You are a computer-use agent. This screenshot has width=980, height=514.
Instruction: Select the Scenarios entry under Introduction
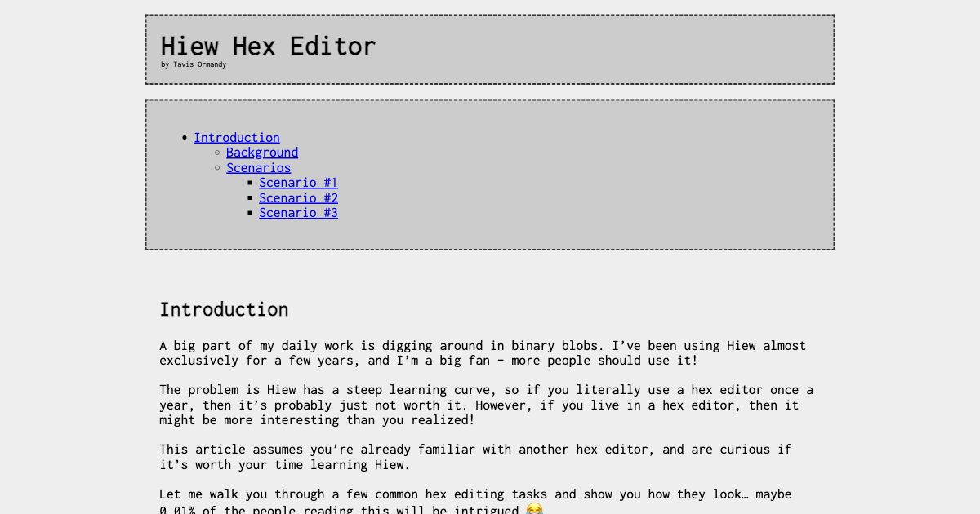258,167
